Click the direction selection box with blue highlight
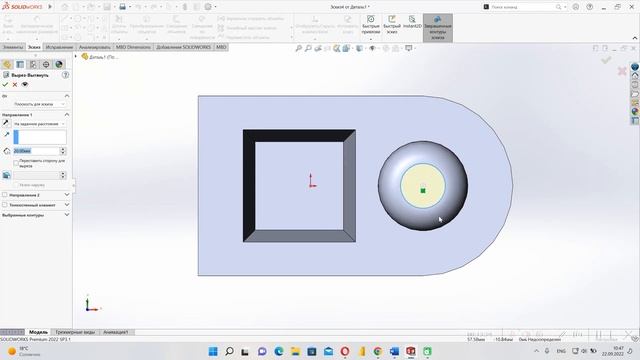 point(40,137)
